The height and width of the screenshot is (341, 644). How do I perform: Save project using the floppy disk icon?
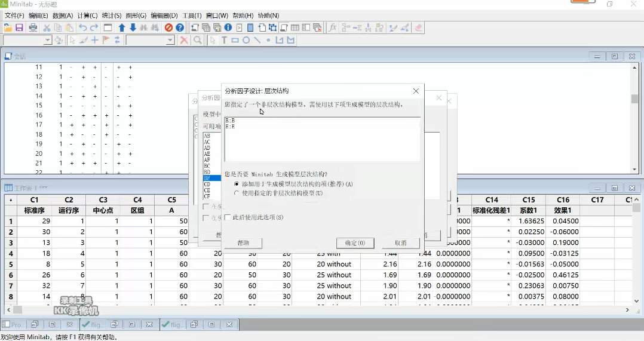pyautogui.click(x=19, y=27)
